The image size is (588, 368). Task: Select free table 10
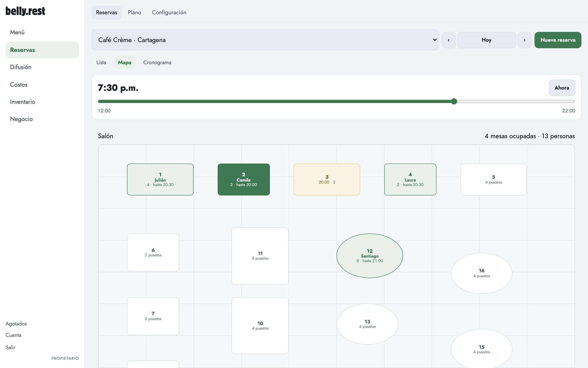pyautogui.click(x=260, y=325)
